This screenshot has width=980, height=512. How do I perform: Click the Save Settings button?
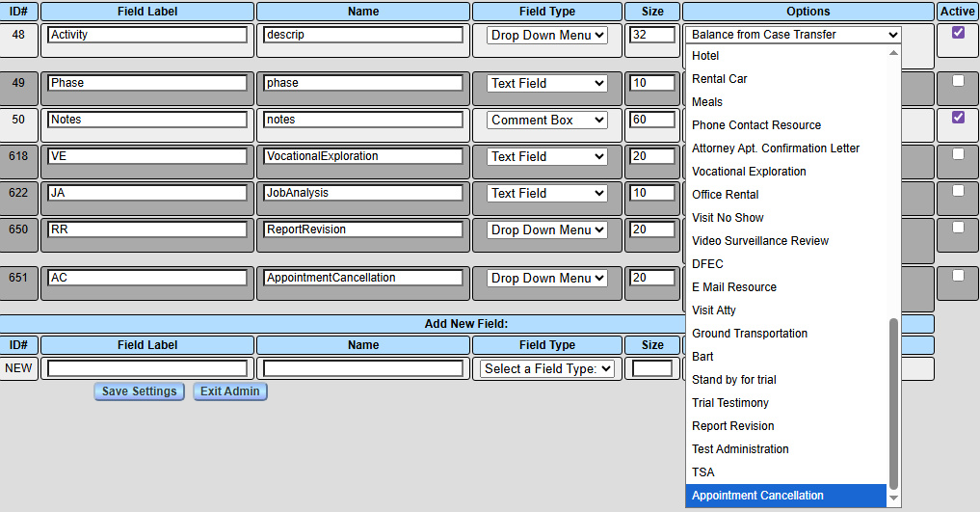(139, 391)
